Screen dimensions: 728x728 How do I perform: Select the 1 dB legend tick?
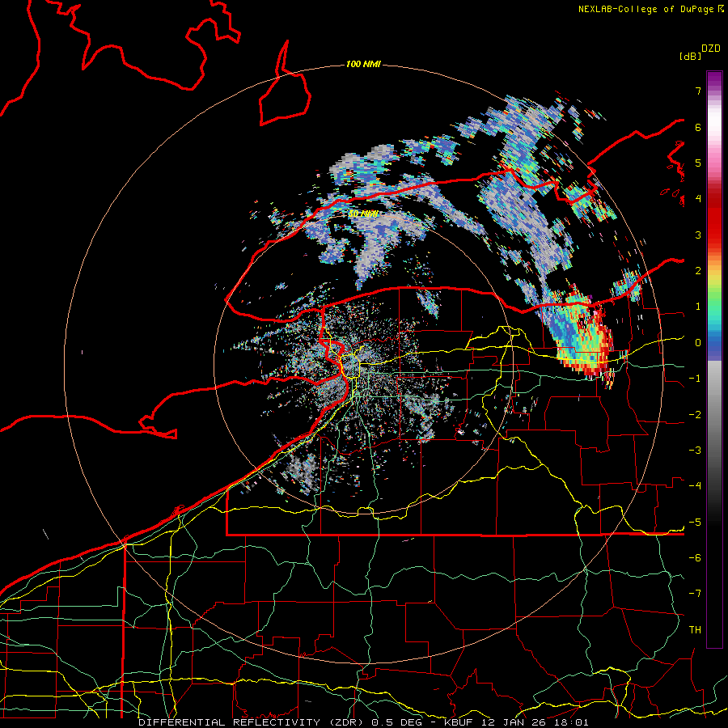coord(698,307)
